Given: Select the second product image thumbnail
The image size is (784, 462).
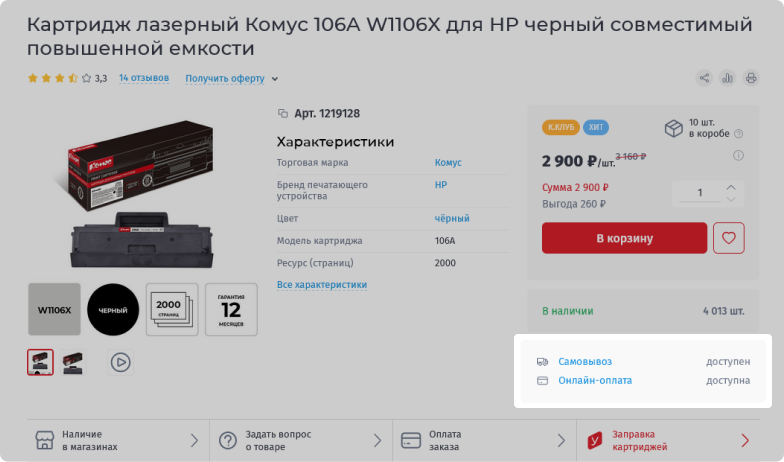Looking at the screenshot, I should tap(73, 362).
